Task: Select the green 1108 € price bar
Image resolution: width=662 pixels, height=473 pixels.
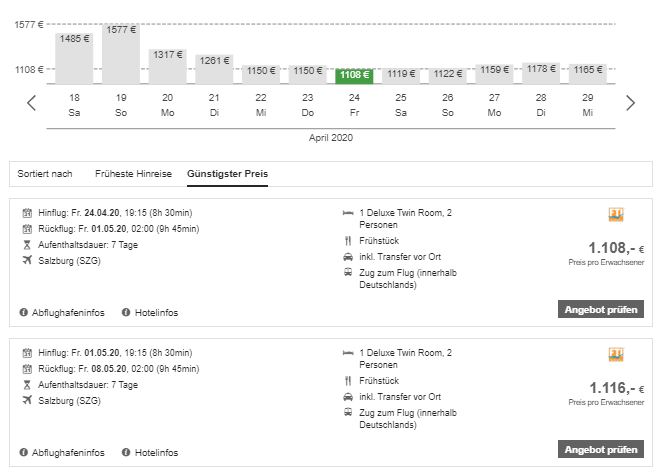Action: coord(354,75)
